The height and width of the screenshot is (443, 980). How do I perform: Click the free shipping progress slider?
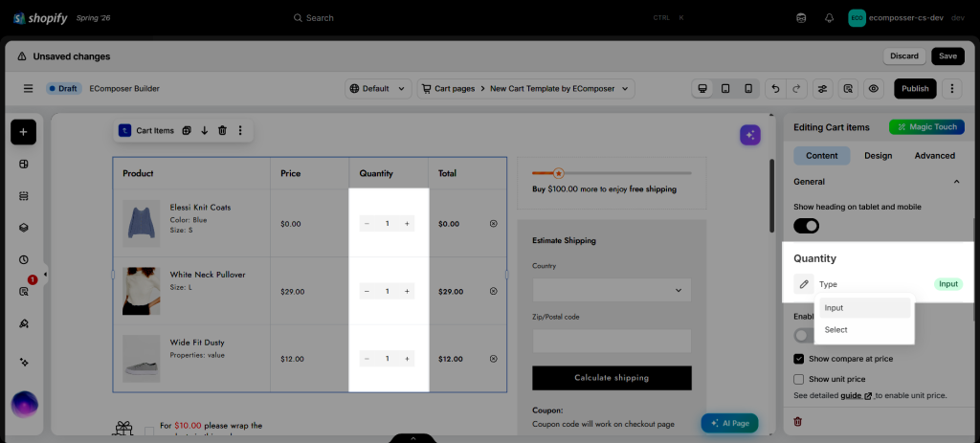(x=612, y=173)
